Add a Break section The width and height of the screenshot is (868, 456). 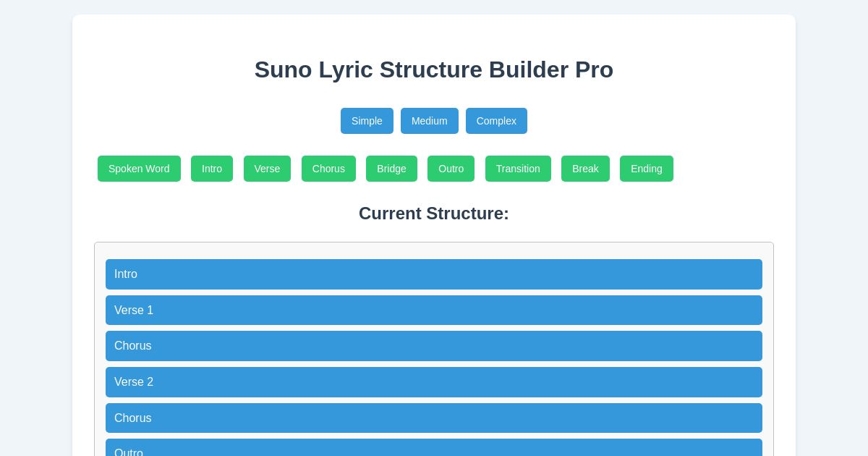tap(585, 169)
